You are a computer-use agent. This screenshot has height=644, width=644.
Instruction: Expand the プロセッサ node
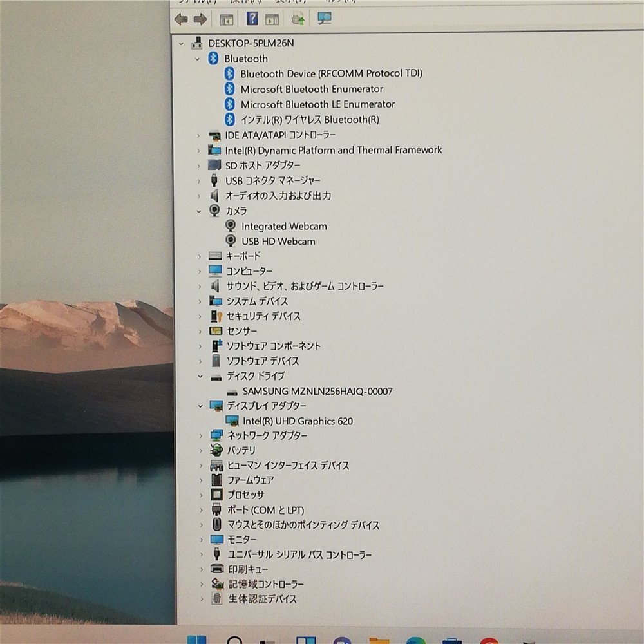(201, 496)
